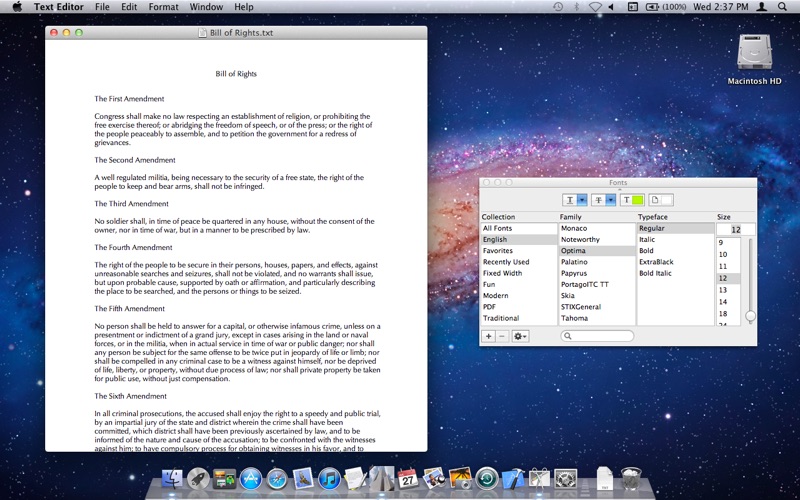Choose the Noteworthy font family
800x500 pixels.
point(597,239)
